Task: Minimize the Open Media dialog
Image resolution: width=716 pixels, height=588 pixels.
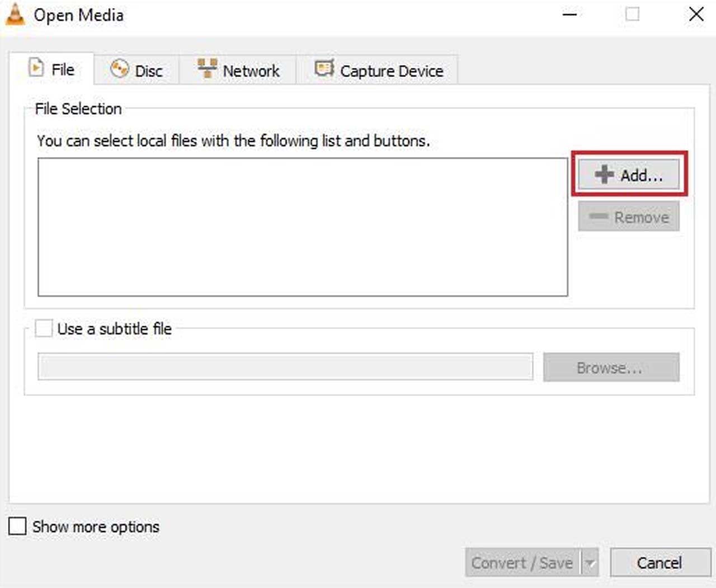Action: pos(569,15)
